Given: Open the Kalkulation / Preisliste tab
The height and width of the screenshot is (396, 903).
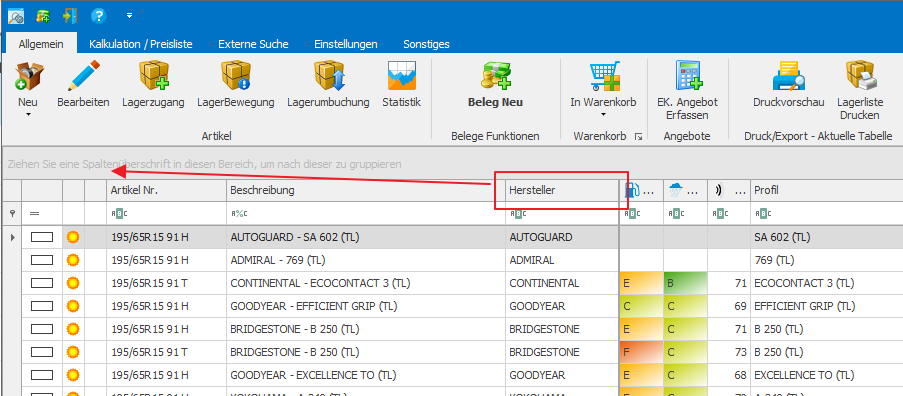Looking at the screenshot, I should [141, 44].
